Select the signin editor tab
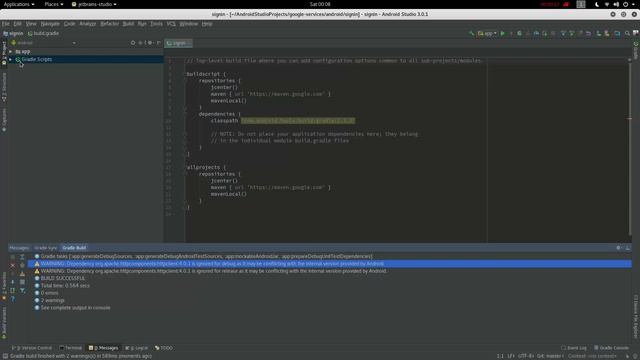The width and height of the screenshot is (640, 360). (x=178, y=43)
